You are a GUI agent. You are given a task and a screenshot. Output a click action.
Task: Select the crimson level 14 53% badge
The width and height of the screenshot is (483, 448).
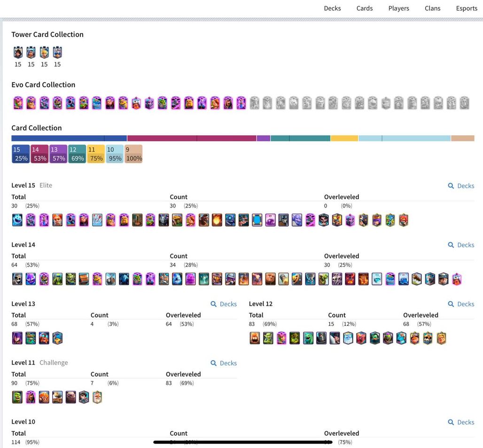click(39, 154)
